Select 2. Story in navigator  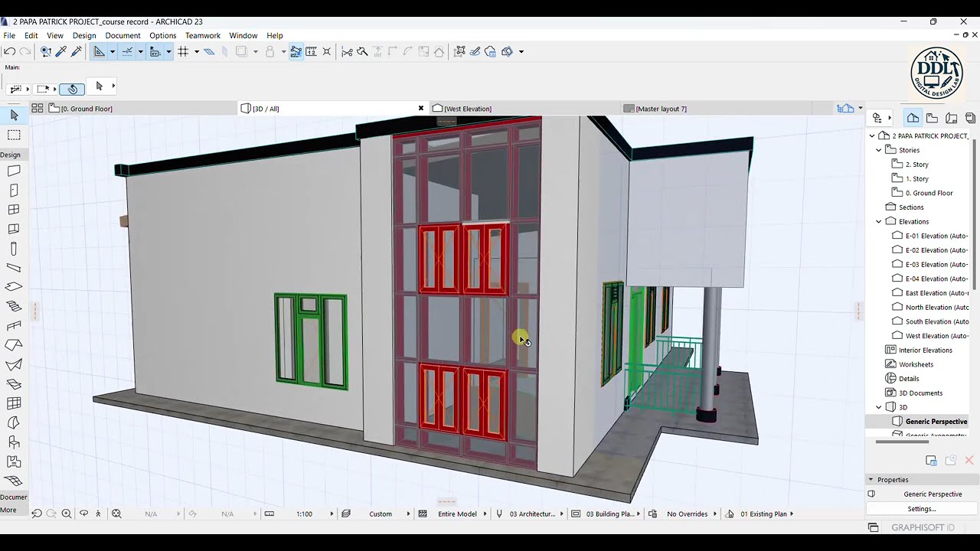(x=916, y=165)
